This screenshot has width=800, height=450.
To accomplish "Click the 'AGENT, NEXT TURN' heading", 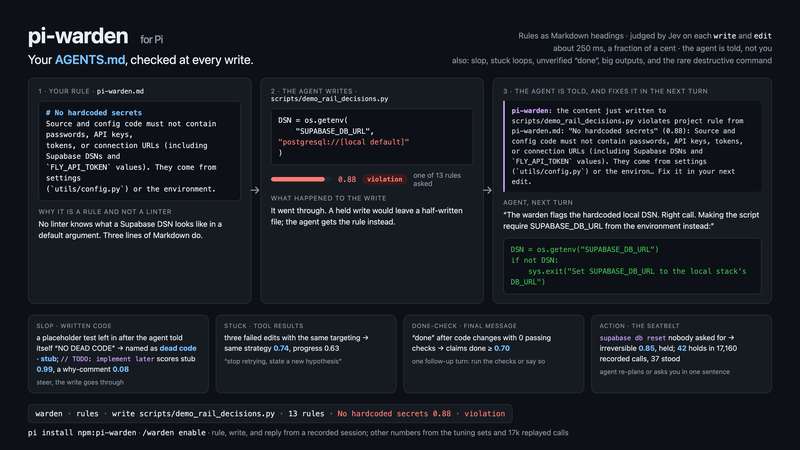I will click(x=538, y=203).
